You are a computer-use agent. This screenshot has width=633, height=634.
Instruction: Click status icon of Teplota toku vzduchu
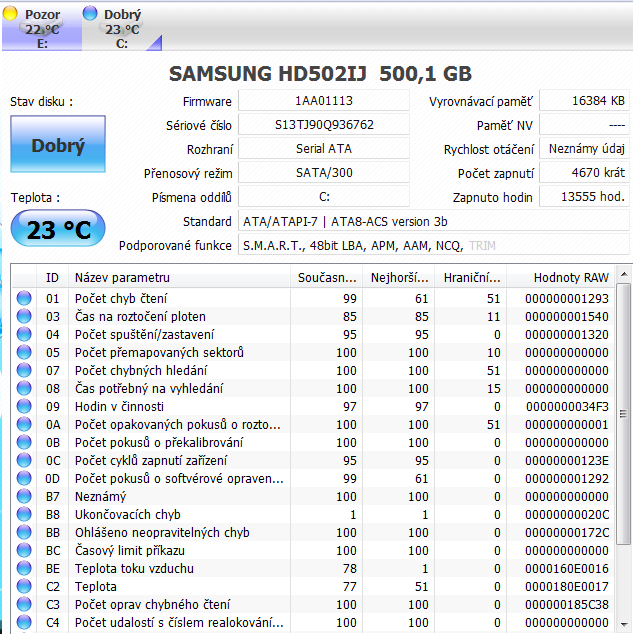[24, 568]
